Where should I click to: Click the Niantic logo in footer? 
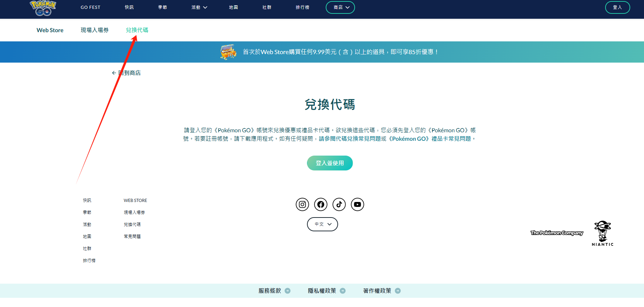pyautogui.click(x=603, y=233)
